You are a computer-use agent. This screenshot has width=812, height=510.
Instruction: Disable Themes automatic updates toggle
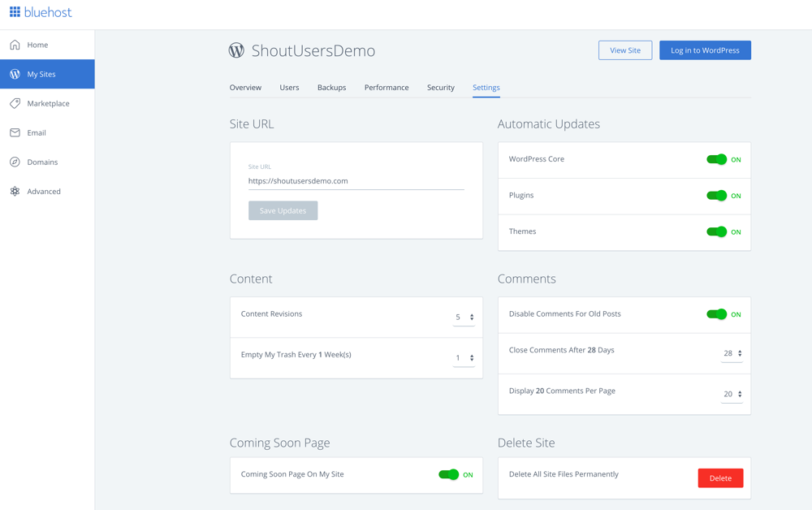coord(717,232)
